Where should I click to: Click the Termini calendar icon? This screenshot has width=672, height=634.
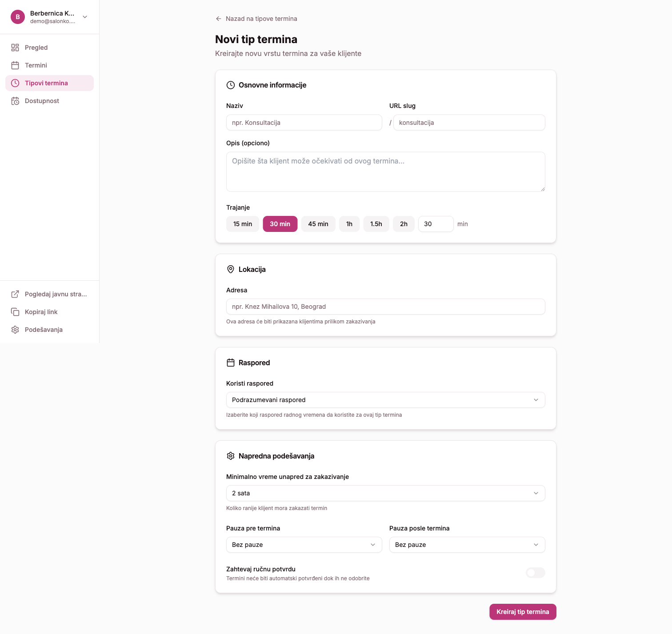click(x=15, y=65)
